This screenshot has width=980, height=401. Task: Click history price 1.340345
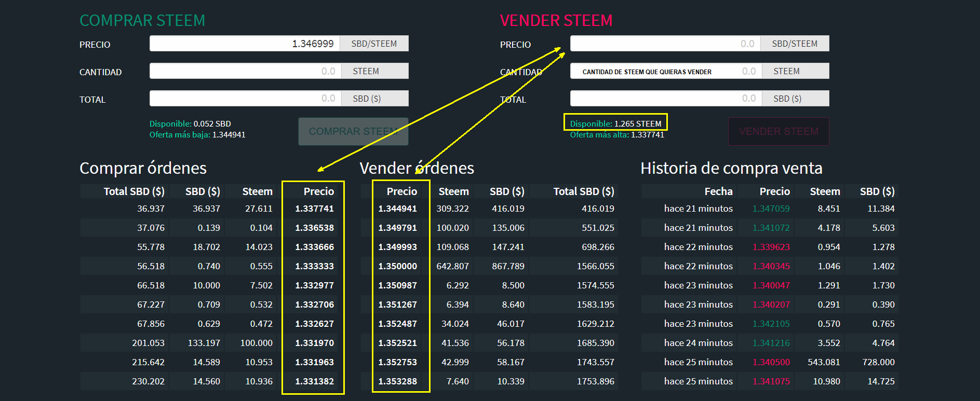coord(771,266)
